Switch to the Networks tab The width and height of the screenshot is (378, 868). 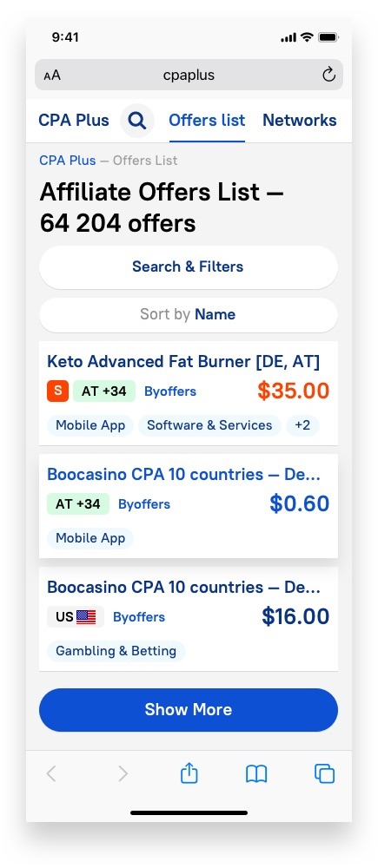pyautogui.click(x=299, y=120)
